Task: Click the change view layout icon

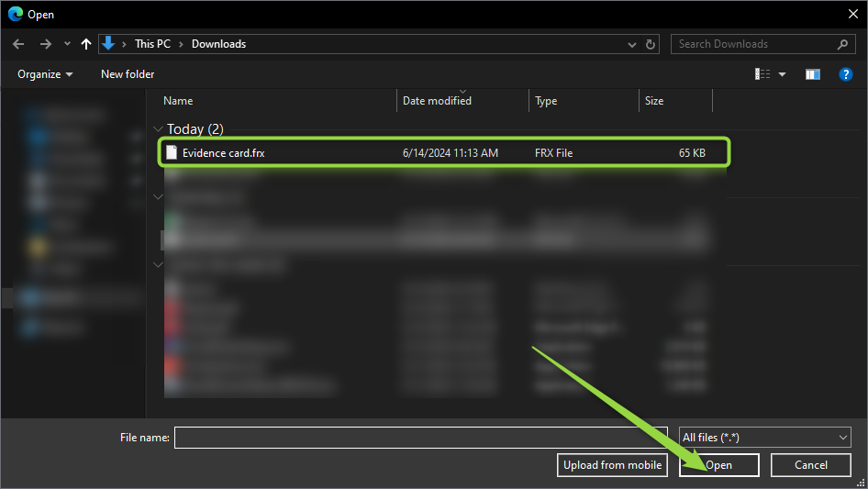Action: (x=762, y=74)
